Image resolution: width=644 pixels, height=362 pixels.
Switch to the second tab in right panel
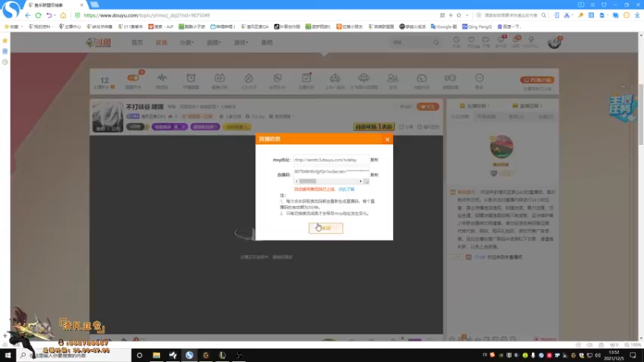tap(487, 117)
